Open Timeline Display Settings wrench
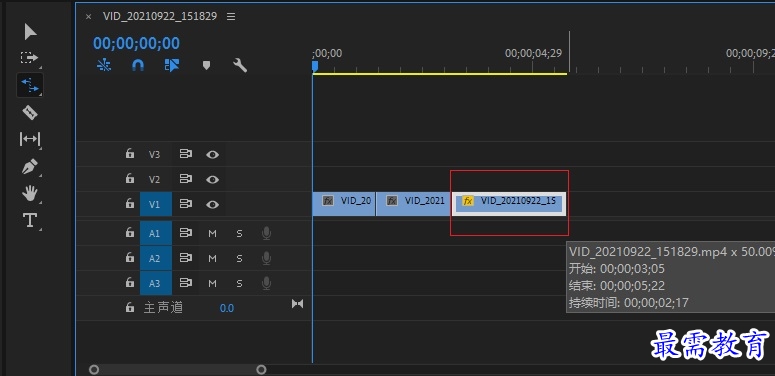Screen dimensions: 775x376 point(240,65)
